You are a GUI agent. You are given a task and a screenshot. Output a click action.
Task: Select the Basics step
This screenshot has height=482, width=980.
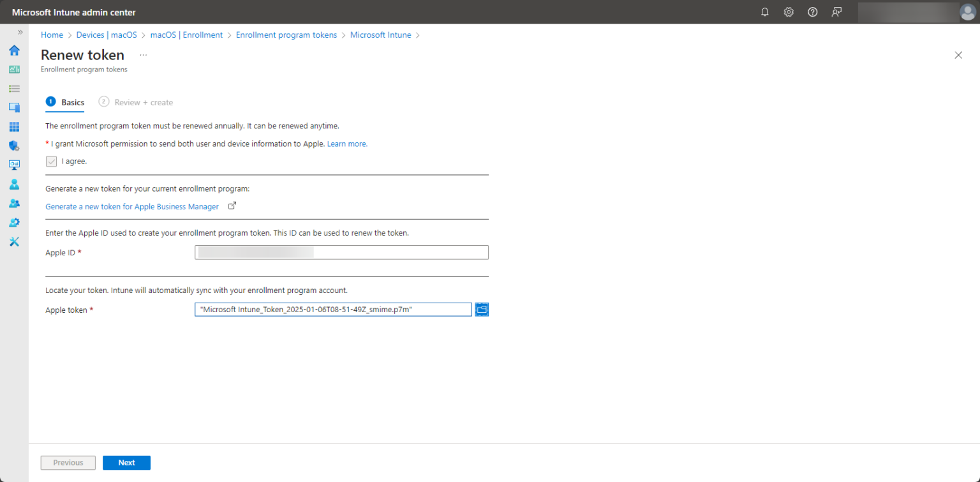[x=65, y=102]
